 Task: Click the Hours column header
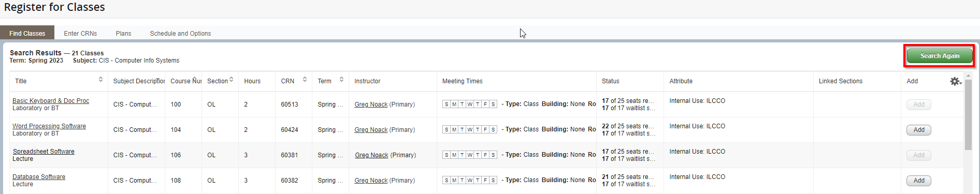pos(252,81)
